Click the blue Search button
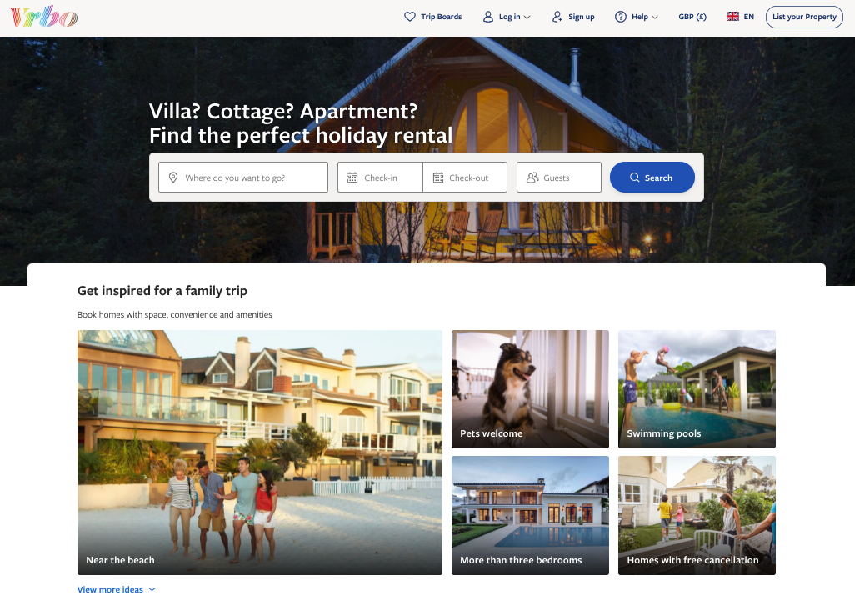The height and width of the screenshot is (616, 855). (x=652, y=178)
